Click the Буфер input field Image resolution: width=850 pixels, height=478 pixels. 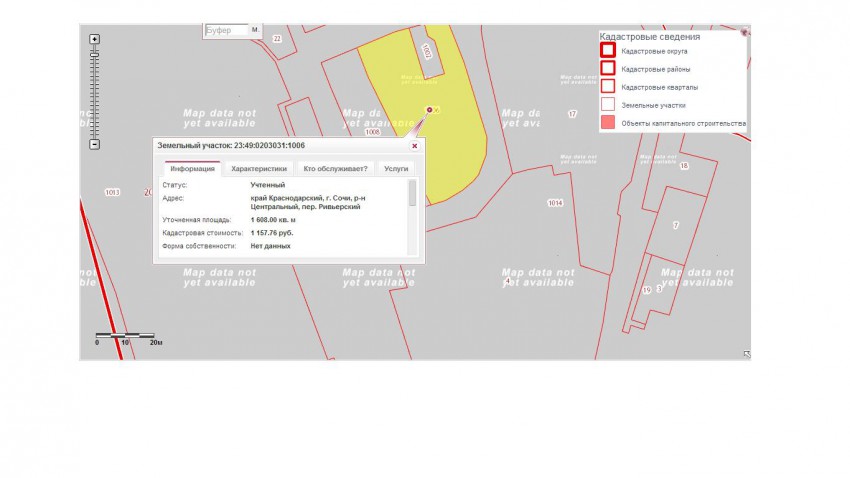tap(224, 30)
